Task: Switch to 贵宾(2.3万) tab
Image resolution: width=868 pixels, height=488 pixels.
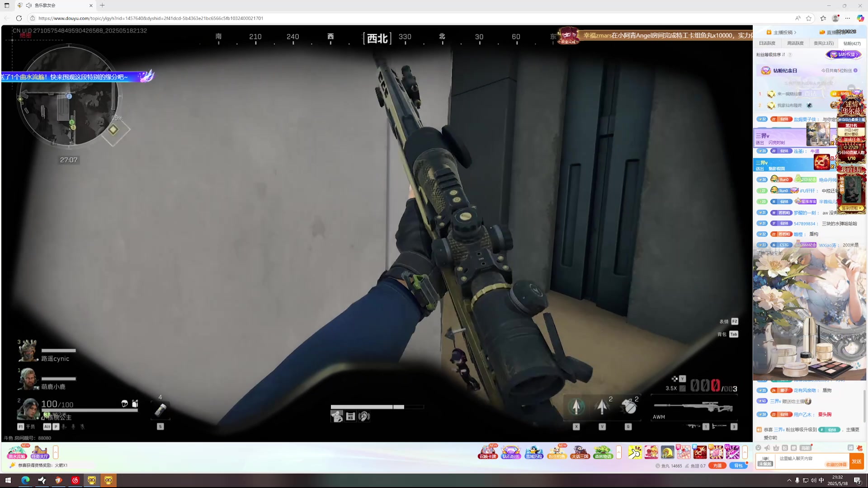Action: 824,43
